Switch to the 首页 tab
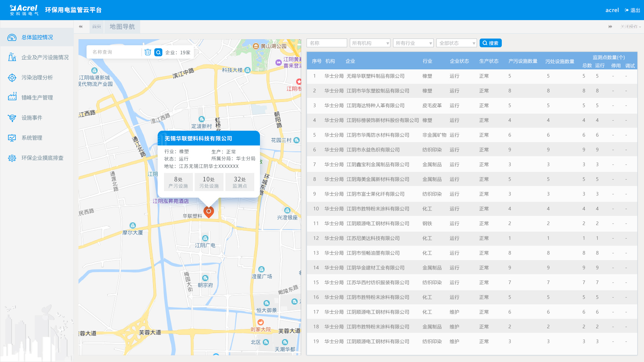Screen dimensions: 644x362 [x=97, y=26]
